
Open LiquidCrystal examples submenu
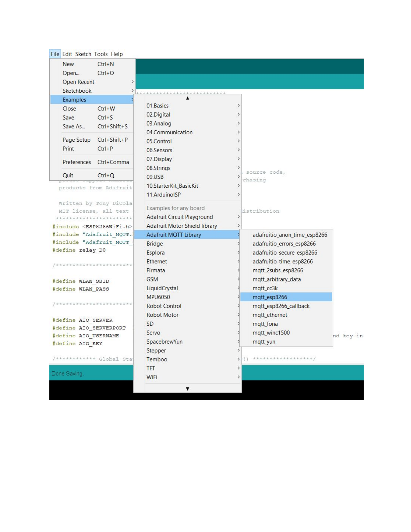187,288
